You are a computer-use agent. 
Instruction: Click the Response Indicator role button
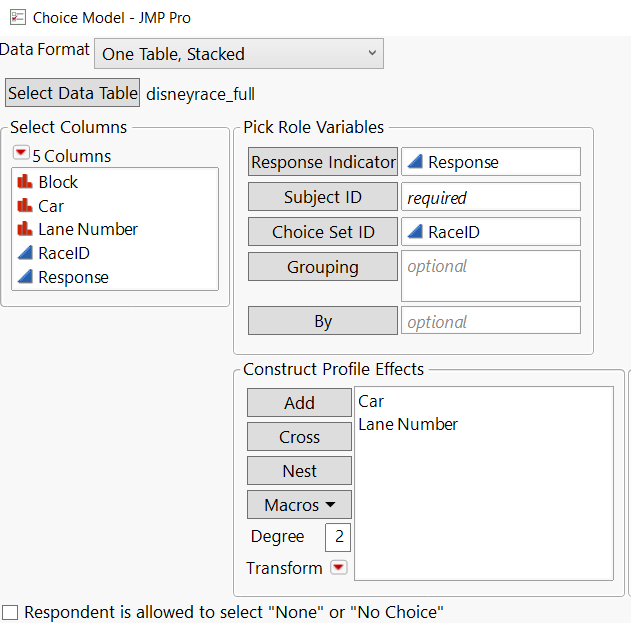click(x=322, y=162)
